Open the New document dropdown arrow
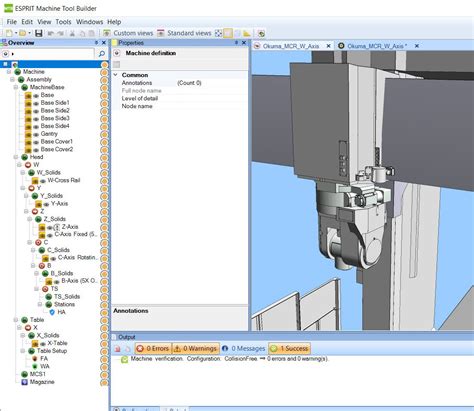This screenshot has width=474, height=411. pyautogui.click(x=15, y=33)
